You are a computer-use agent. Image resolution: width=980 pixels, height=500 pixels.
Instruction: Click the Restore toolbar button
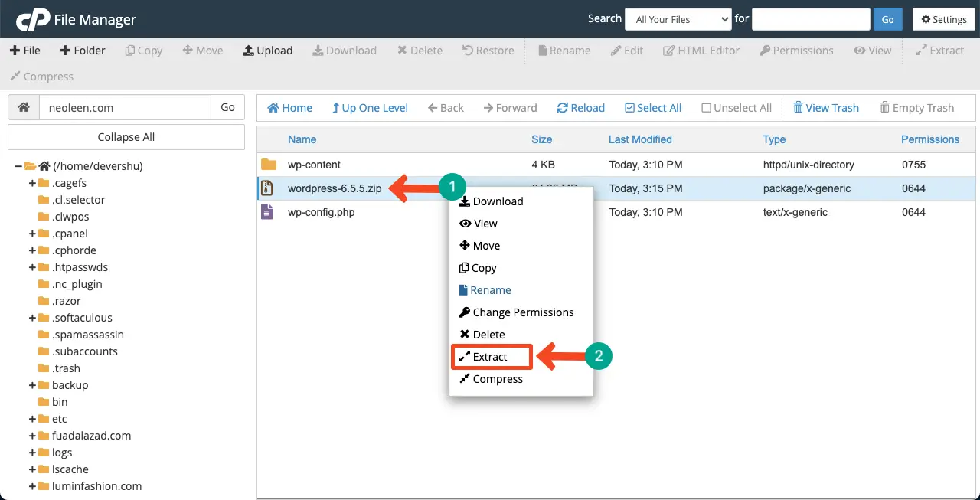[x=488, y=51]
